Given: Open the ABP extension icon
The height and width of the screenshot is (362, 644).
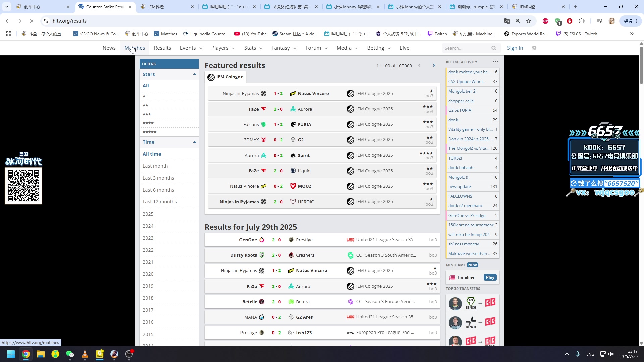Looking at the screenshot, I should [x=545, y=21].
